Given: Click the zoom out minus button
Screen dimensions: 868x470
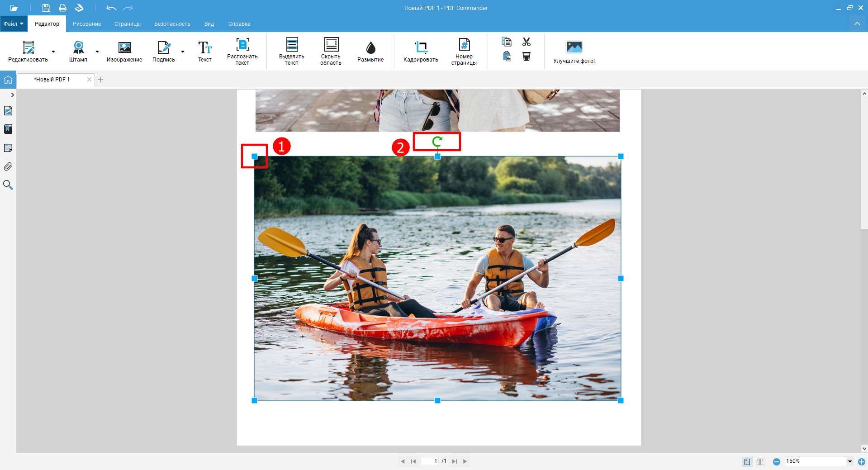Looking at the screenshot, I should [x=777, y=461].
